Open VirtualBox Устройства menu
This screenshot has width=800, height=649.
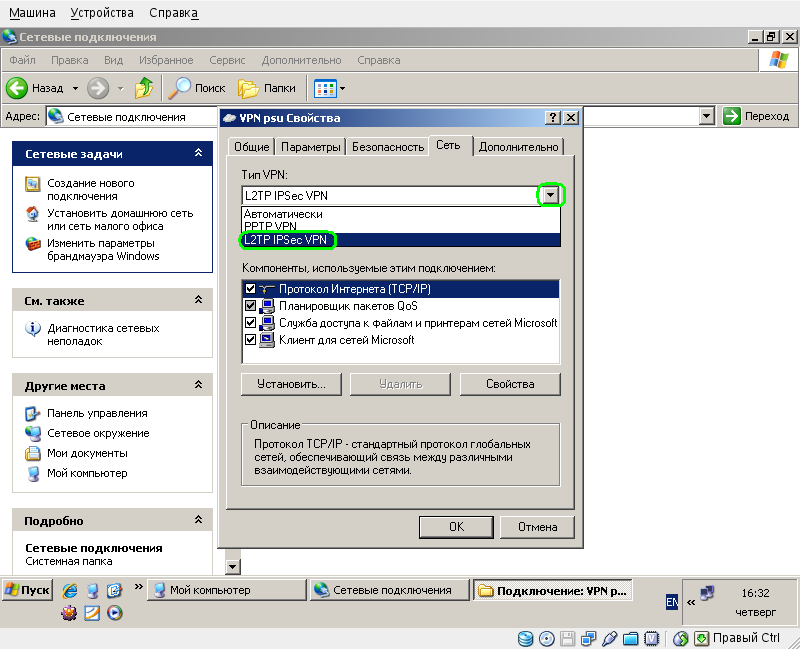[x=102, y=13]
